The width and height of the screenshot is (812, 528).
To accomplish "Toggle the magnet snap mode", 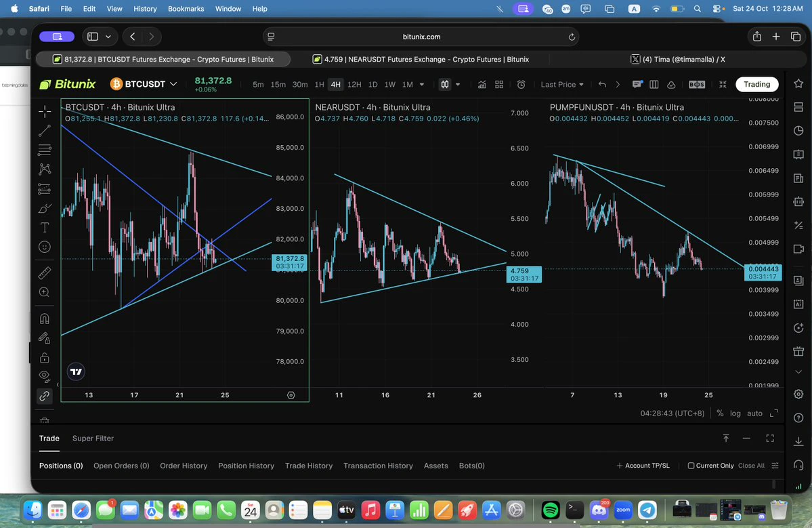I will (x=45, y=318).
